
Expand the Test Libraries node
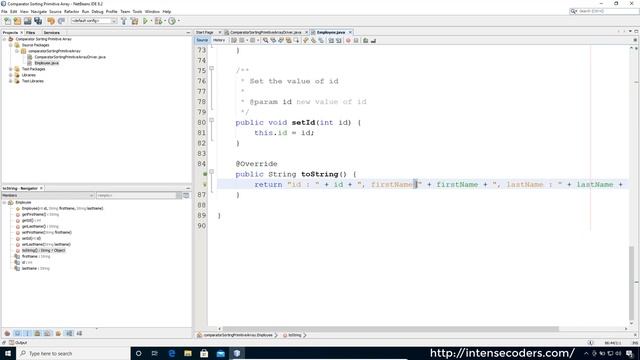coord(11,81)
